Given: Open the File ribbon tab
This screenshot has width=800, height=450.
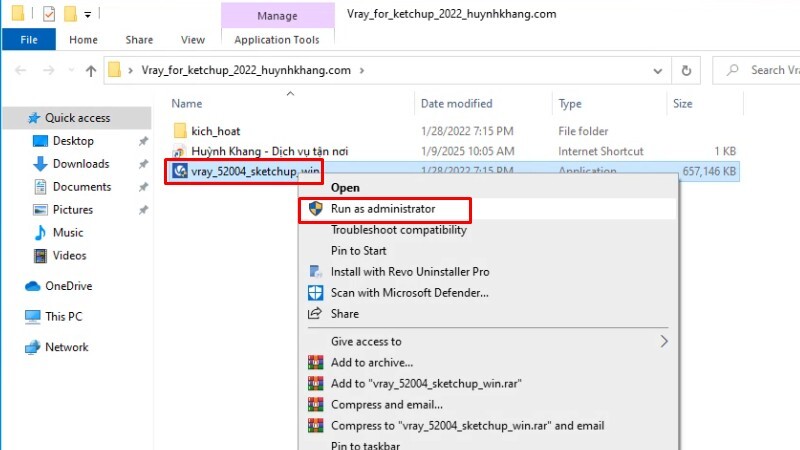Looking at the screenshot, I should tap(29, 39).
